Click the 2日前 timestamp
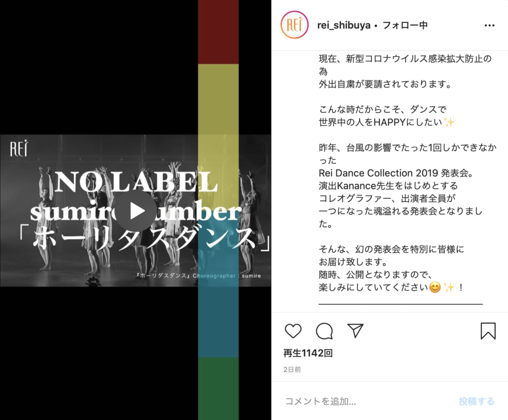508x420 pixels. pos(292,369)
